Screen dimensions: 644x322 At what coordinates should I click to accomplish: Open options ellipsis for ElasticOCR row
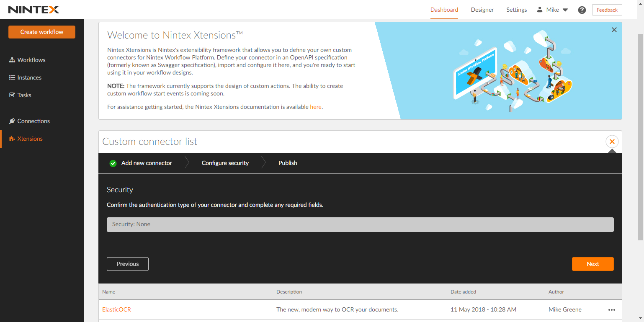click(612, 310)
